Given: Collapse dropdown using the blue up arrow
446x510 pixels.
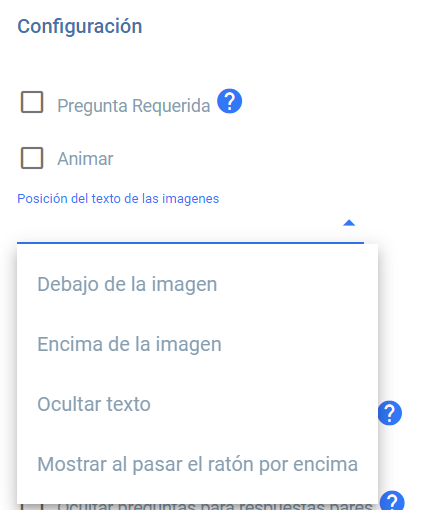Looking at the screenshot, I should (x=349, y=223).
